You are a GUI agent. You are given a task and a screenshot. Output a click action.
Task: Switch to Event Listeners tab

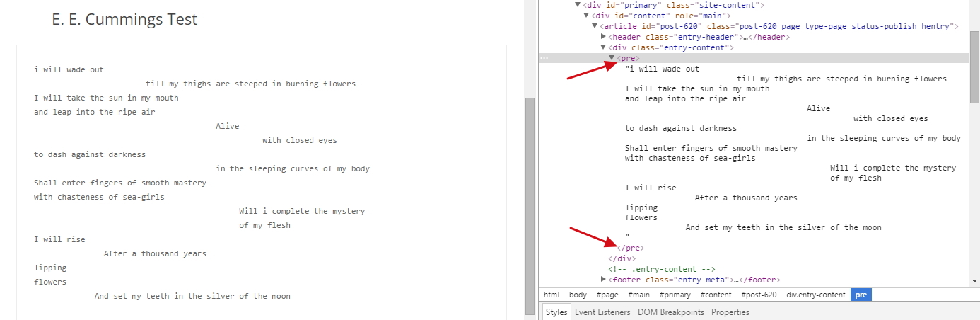coord(603,312)
